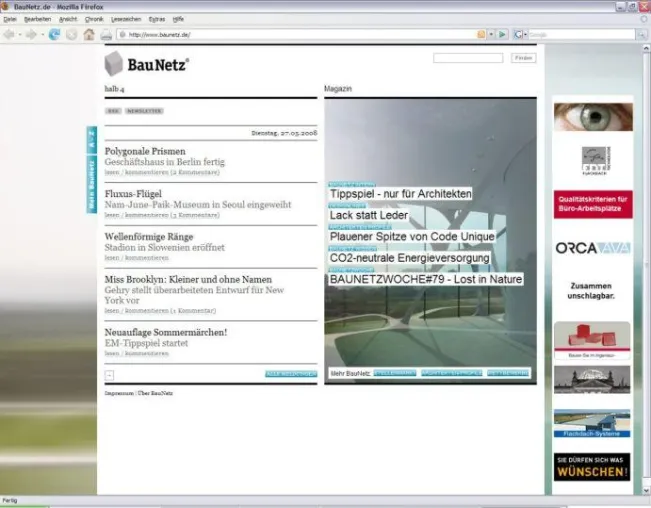651x508 pixels.
Task: Click the eye advertisement banner
Action: [593, 117]
